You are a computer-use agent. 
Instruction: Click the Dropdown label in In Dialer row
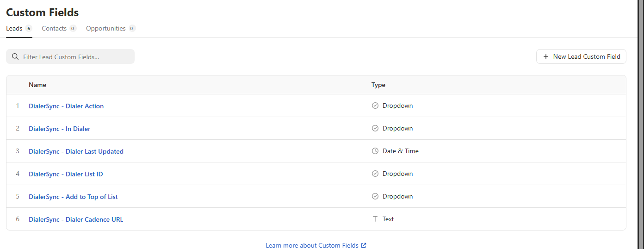pyautogui.click(x=398, y=128)
